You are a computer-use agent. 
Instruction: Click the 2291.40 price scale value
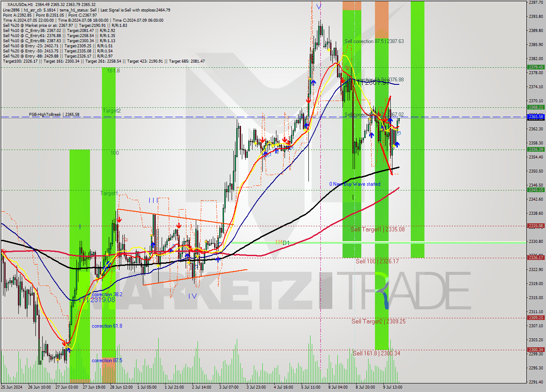coord(536,382)
